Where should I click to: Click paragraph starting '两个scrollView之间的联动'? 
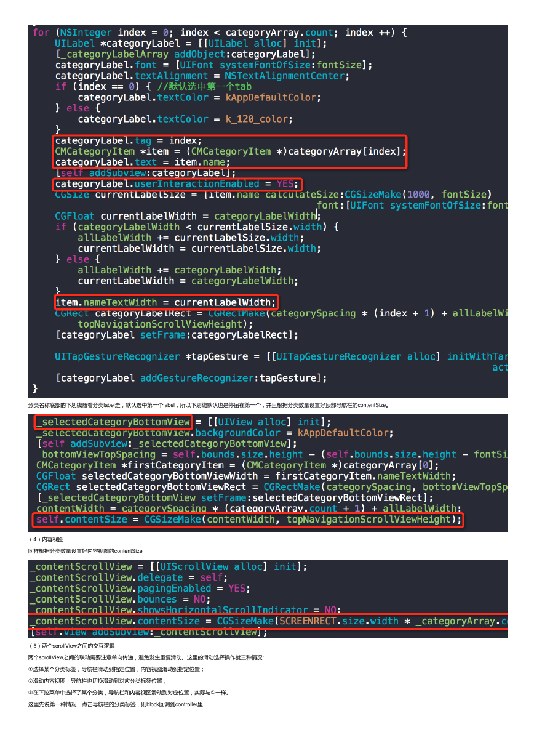point(146,657)
